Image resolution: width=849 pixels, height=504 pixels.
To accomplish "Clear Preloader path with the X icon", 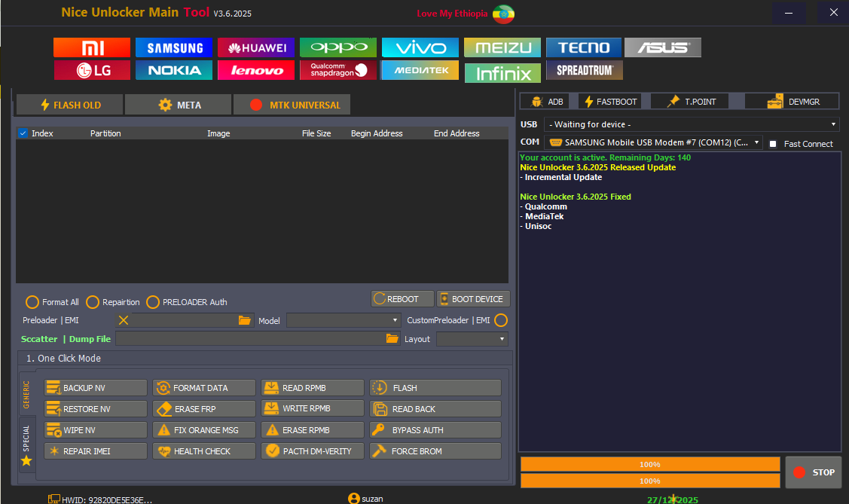I will tap(124, 320).
